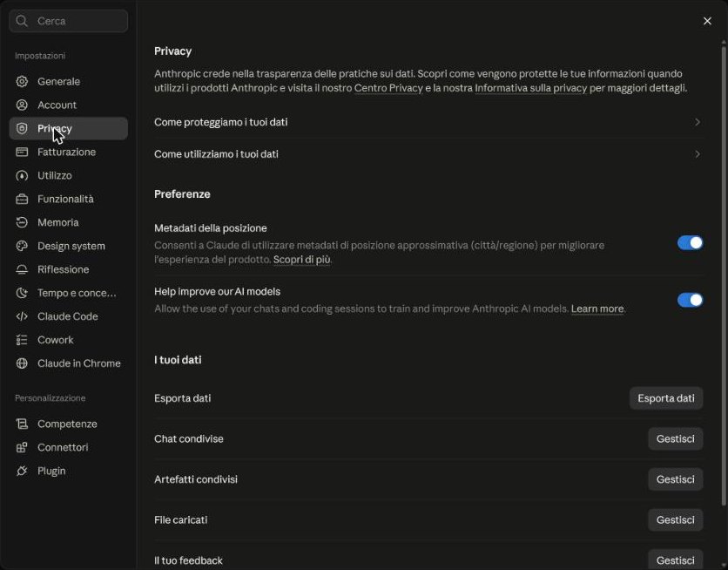The image size is (728, 570).
Task: Select Memoria in sidebar
Action: pos(68,222)
